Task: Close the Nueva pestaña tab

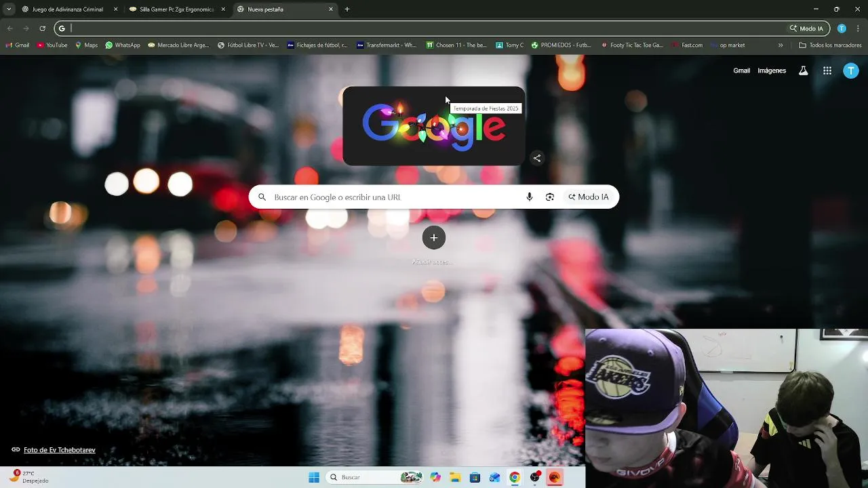Action: point(331,9)
